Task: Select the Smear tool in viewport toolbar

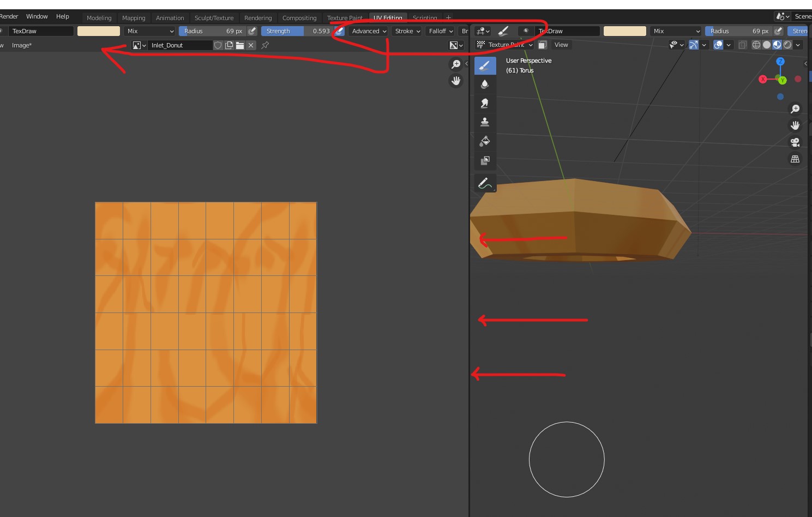Action: click(x=485, y=104)
